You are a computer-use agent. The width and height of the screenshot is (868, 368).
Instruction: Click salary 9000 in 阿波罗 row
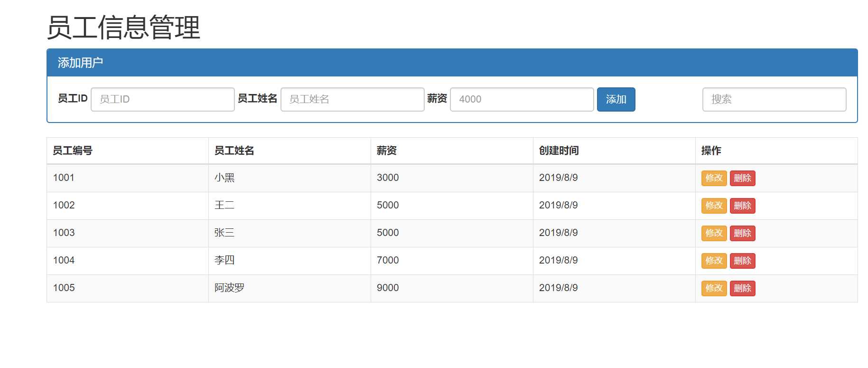click(388, 288)
